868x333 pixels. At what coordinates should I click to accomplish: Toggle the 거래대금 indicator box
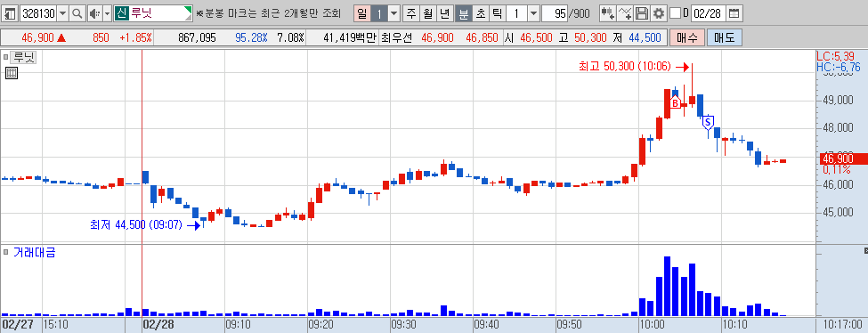(x=6, y=252)
